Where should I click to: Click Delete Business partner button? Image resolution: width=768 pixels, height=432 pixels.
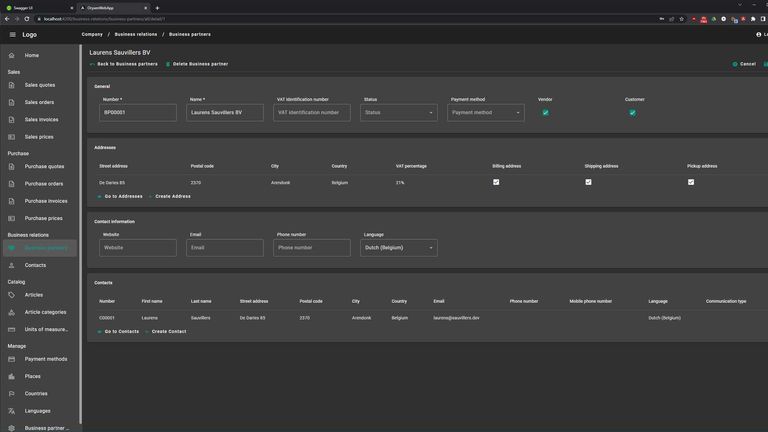(x=197, y=64)
